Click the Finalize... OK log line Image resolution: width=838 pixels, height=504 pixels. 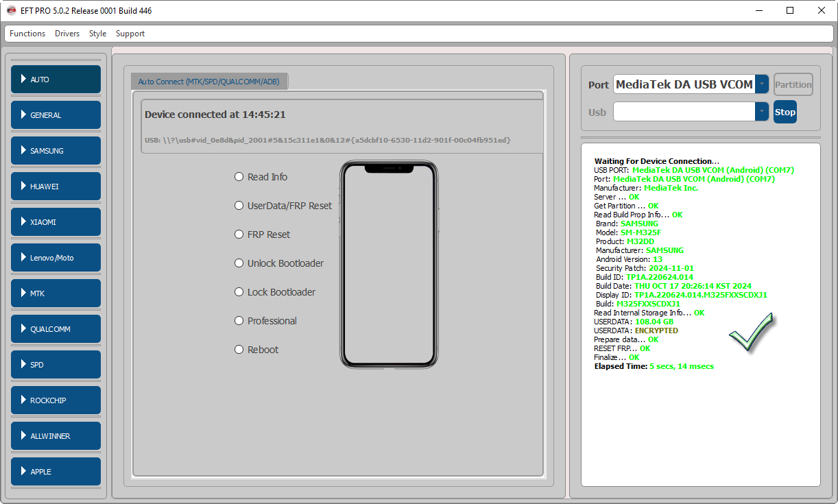coord(616,357)
